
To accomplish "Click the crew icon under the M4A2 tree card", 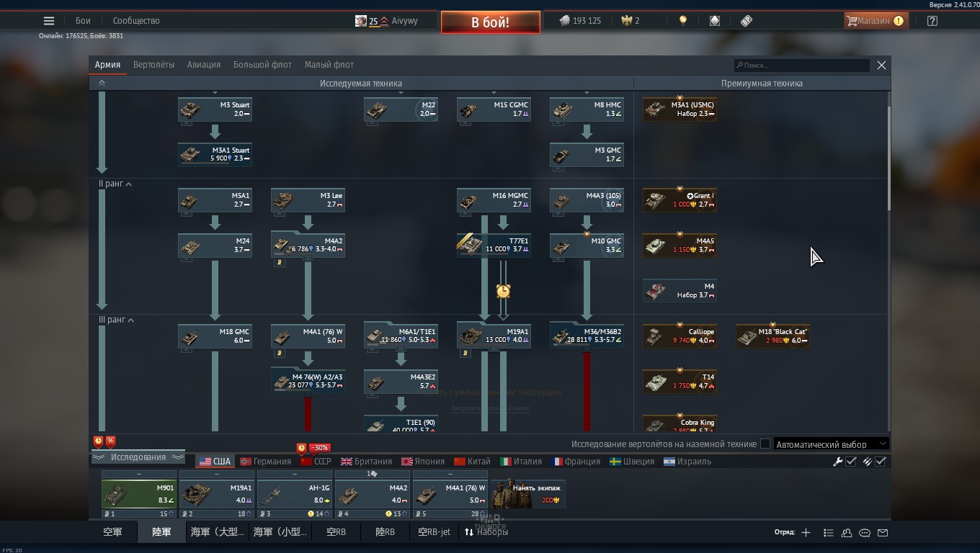I will 280,263.
